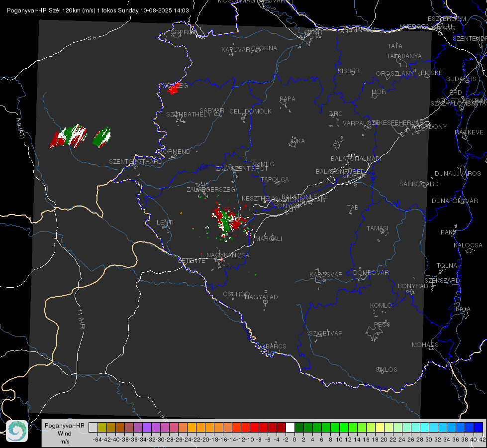Viewport: 487px width, 448px height.
Task: Click the KOMLO city label
Action: coord(381,306)
